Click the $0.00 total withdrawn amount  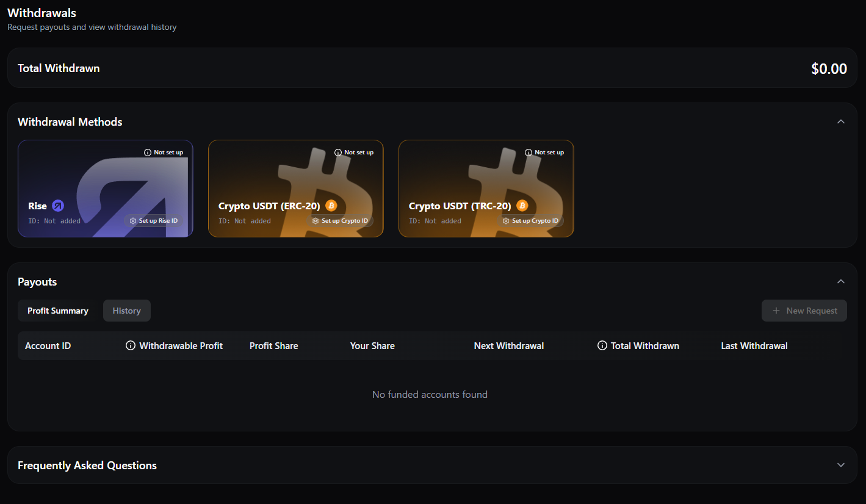829,69
